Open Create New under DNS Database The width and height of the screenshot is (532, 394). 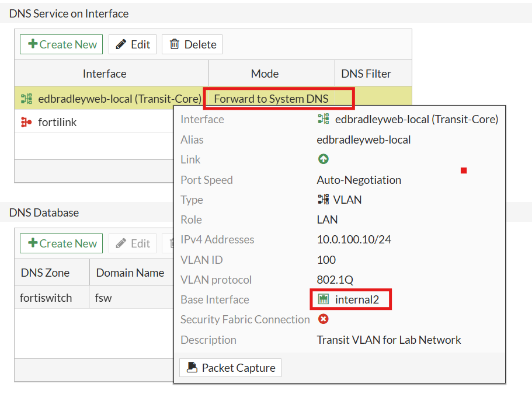pos(61,243)
